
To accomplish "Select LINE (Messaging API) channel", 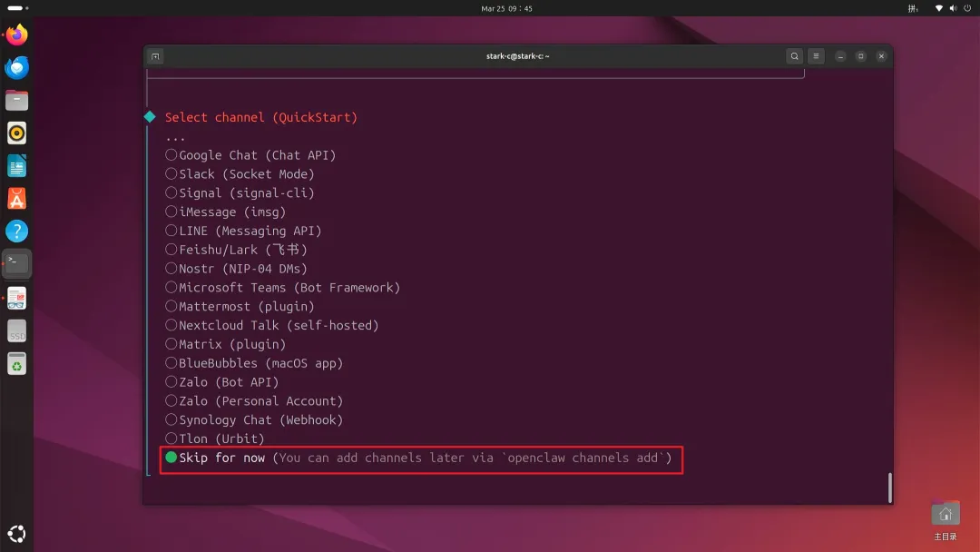I will pyautogui.click(x=244, y=231).
